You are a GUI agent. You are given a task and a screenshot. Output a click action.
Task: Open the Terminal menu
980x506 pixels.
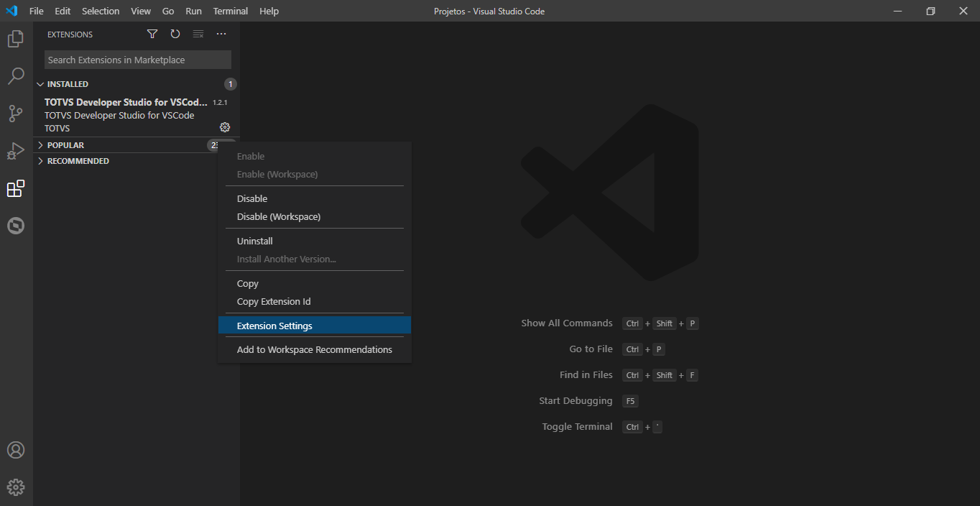coord(230,11)
